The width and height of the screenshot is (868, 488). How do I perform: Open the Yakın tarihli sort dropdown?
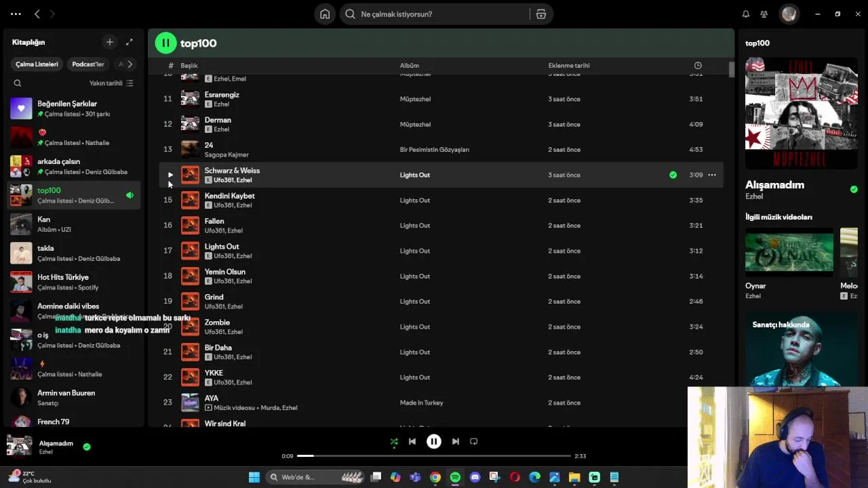tap(111, 83)
